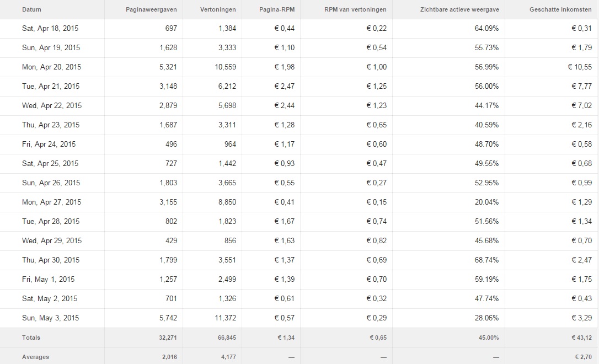Click the Vertoningen column header
Image resolution: width=599 pixels, height=364 pixels.
point(218,9)
